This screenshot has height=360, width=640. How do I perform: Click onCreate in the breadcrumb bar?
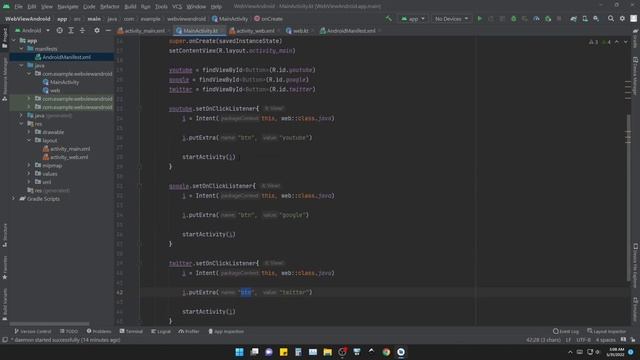pos(268,19)
